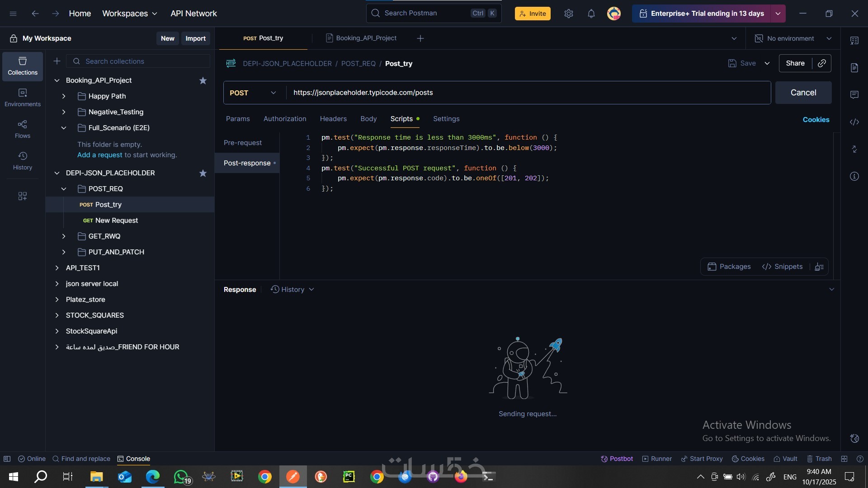The height and width of the screenshot is (488, 868).
Task: Open Postman settings gear icon
Action: 568,14
